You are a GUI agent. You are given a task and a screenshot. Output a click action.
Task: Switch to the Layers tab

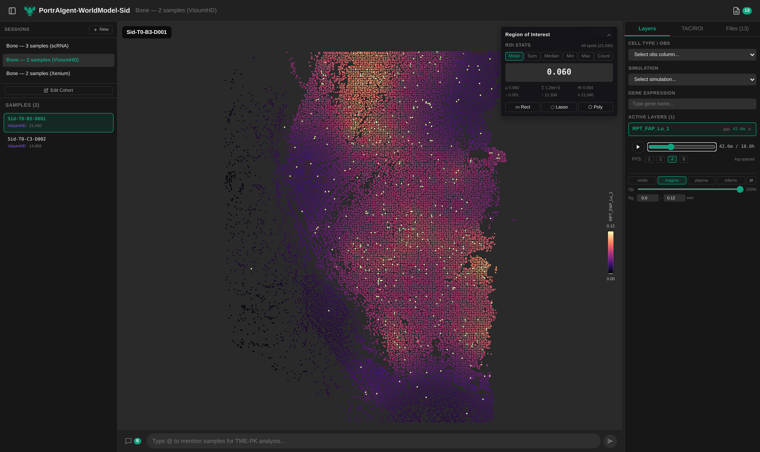click(647, 29)
